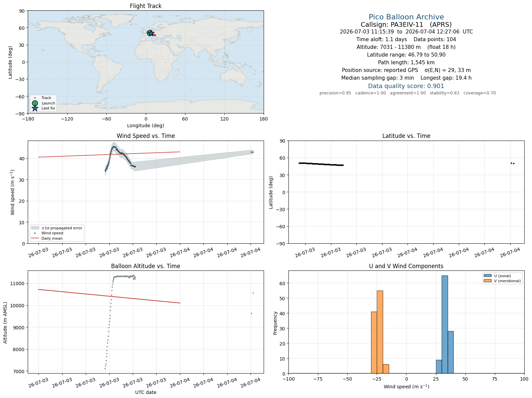
Task: Click the green Launch circle in the map legend
Action: coord(35,103)
